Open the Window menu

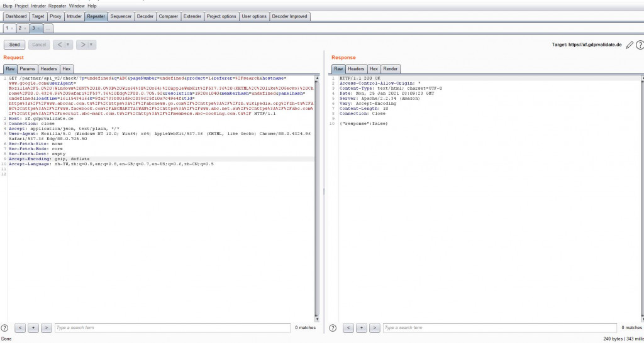pyautogui.click(x=77, y=6)
